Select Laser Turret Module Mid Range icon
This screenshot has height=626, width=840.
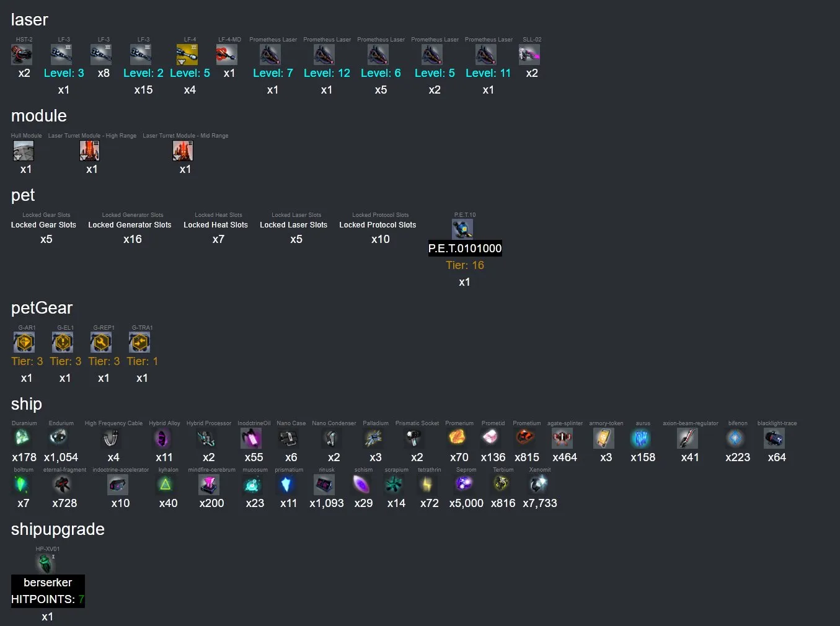[183, 151]
